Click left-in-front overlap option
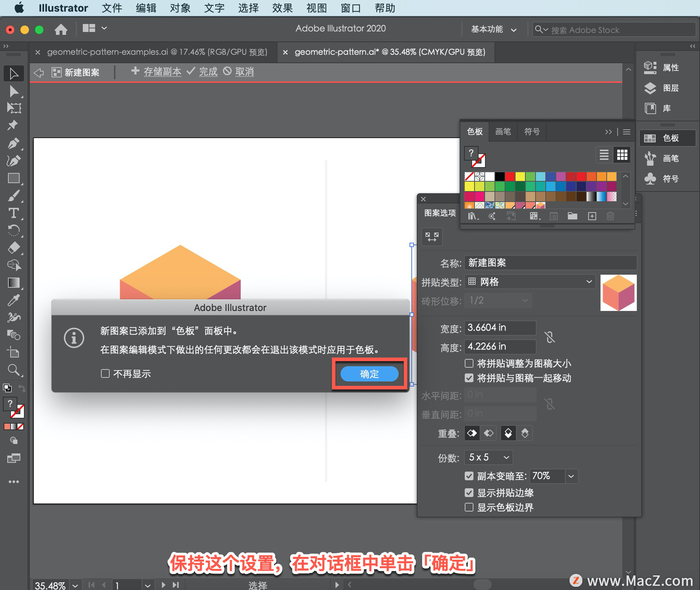This screenshot has width=700, height=590. (472, 433)
